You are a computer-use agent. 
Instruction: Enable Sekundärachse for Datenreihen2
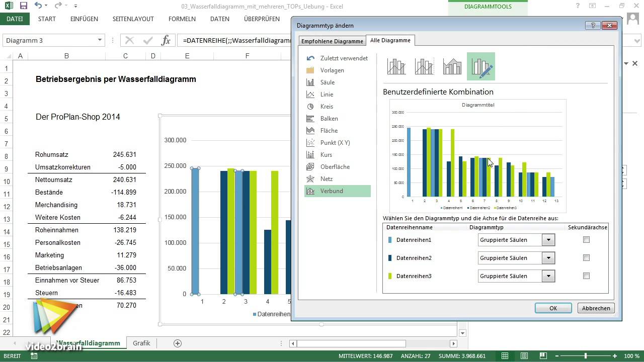pyautogui.click(x=586, y=258)
